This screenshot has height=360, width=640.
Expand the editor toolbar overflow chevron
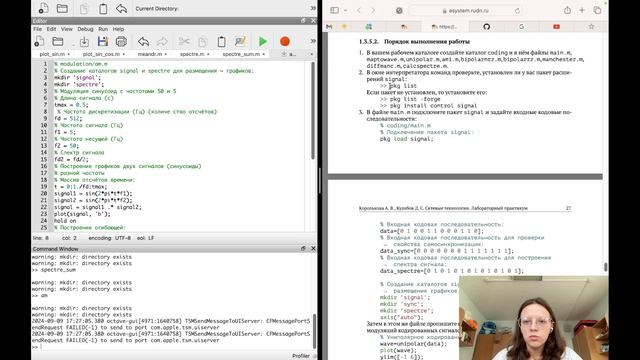(313, 41)
